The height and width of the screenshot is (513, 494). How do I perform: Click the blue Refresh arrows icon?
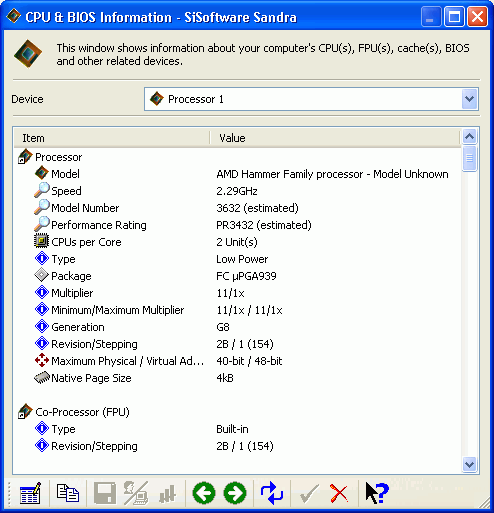pos(272,493)
